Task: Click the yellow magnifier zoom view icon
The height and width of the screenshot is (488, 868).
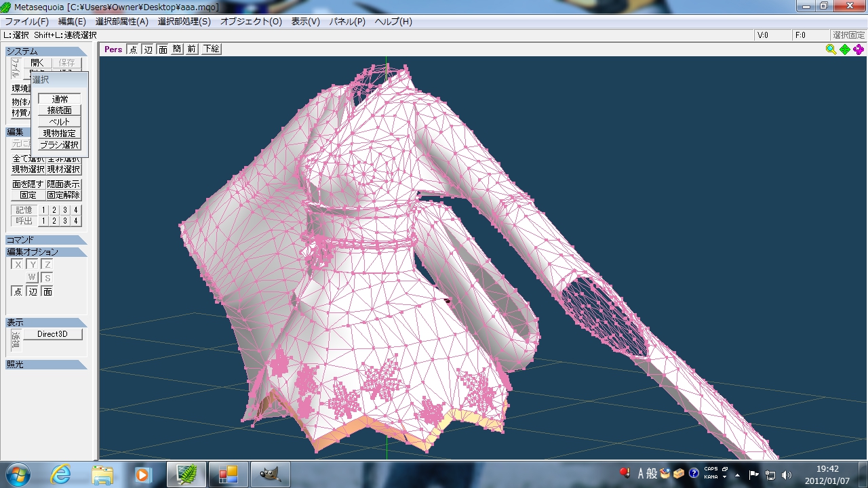Action: click(831, 49)
